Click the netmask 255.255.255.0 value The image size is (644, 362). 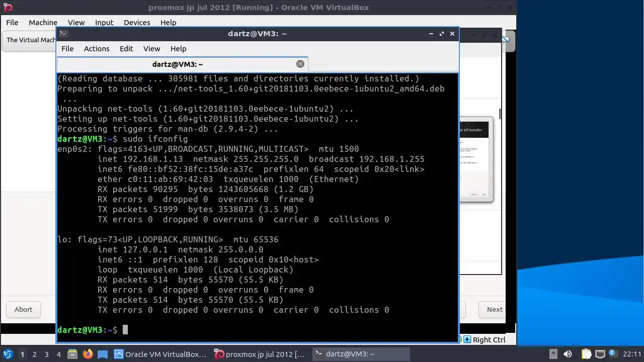(266, 159)
